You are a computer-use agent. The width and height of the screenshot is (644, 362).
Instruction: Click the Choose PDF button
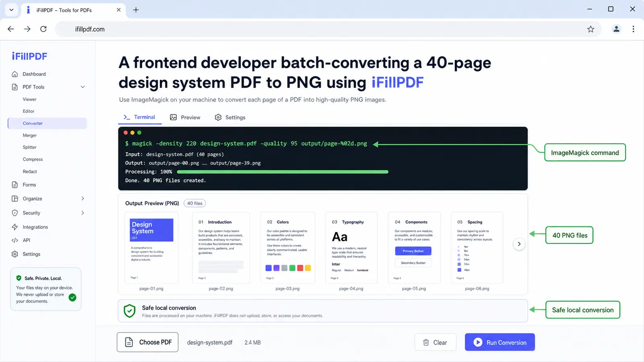(x=148, y=342)
